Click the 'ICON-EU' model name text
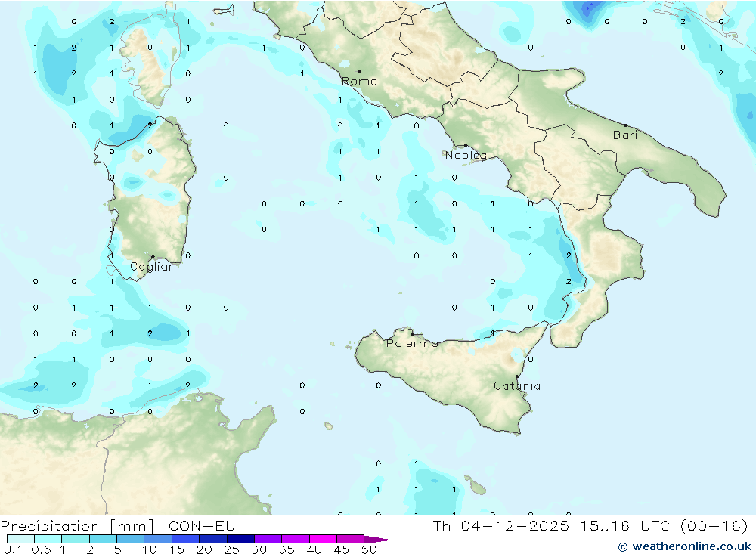The width and height of the screenshot is (756, 554). pos(200,525)
